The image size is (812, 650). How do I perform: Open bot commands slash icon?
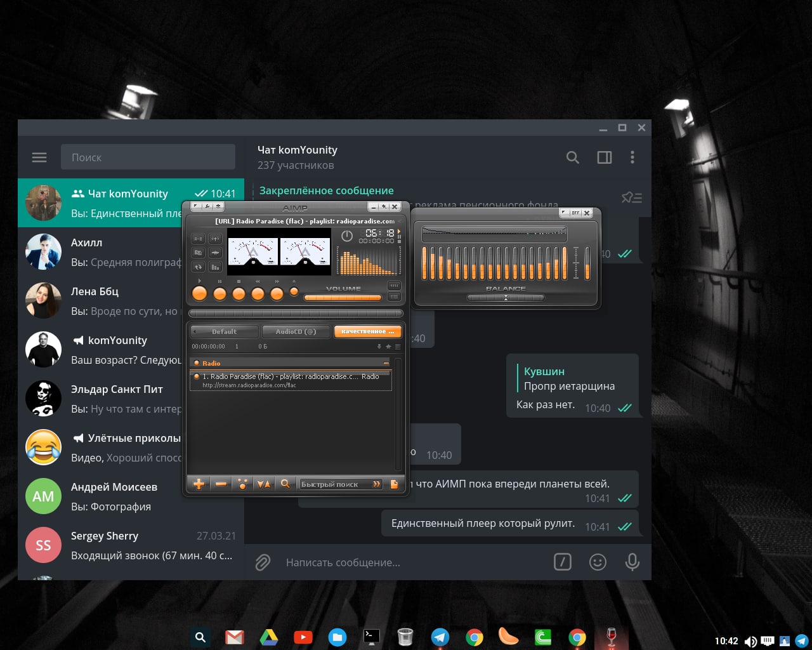point(563,562)
